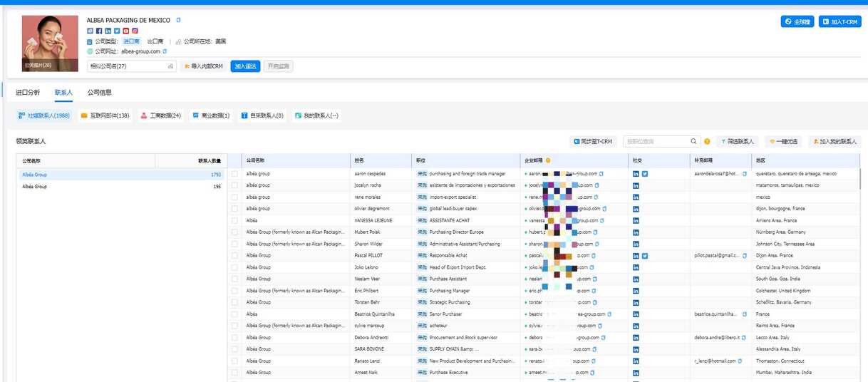Open rene morales' LinkedIn profile icon
The width and height of the screenshot is (868, 382).
(636, 197)
